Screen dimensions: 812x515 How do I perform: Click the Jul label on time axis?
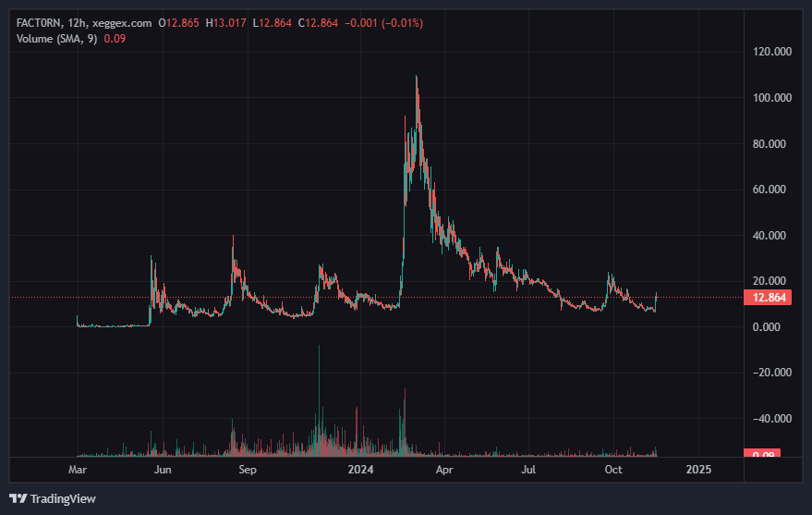point(528,470)
